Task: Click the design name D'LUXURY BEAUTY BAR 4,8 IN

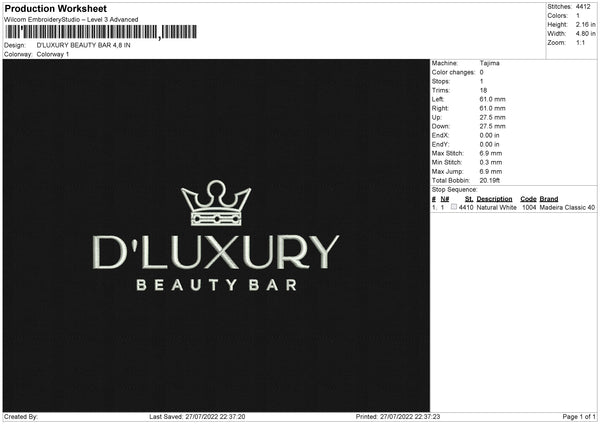Action: [x=83, y=45]
